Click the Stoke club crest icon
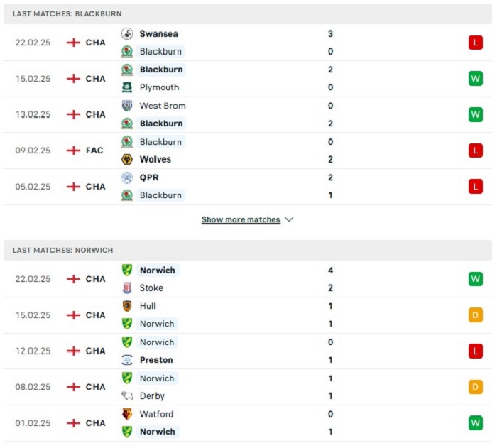 click(x=127, y=288)
